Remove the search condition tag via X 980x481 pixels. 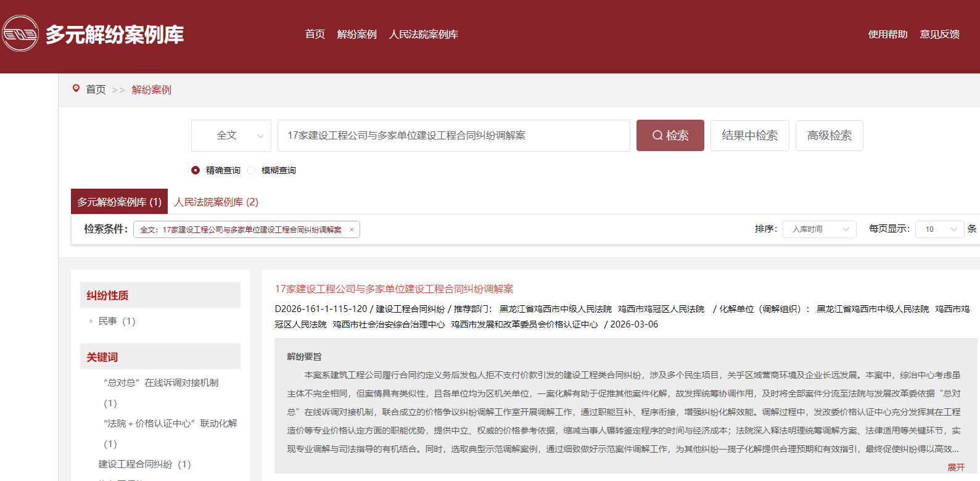pyautogui.click(x=352, y=229)
